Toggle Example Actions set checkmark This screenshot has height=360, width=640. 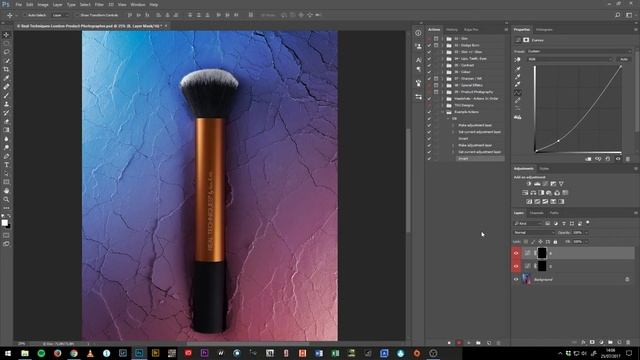click(429, 112)
